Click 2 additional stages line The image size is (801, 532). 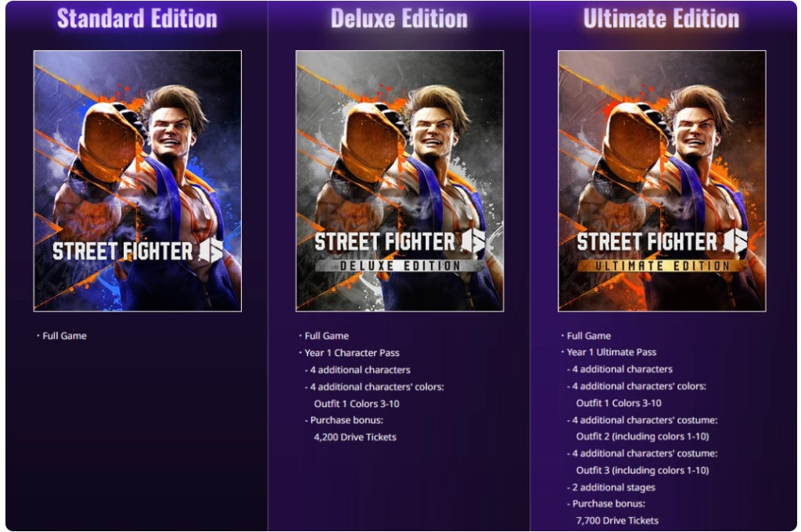[x=611, y=487]
